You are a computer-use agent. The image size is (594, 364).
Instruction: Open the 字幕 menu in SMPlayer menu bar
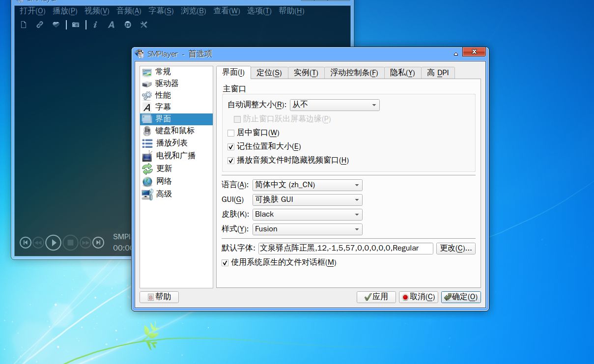click(161, 11)
